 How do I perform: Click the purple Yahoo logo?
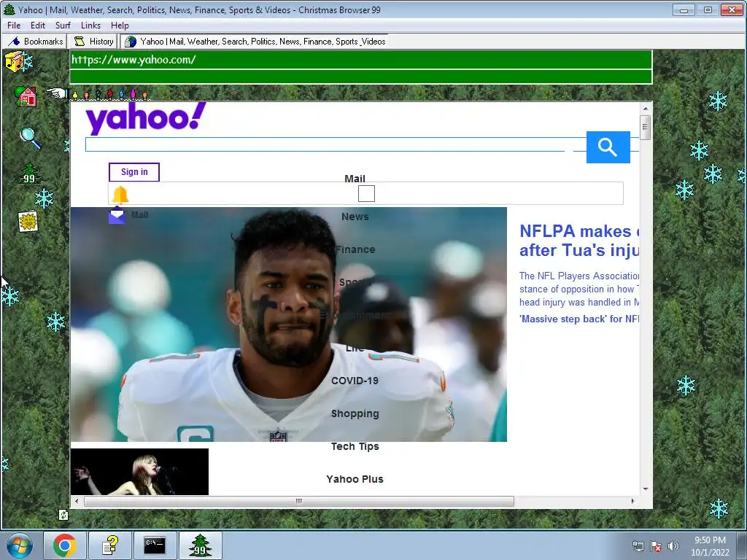[146, 118]
